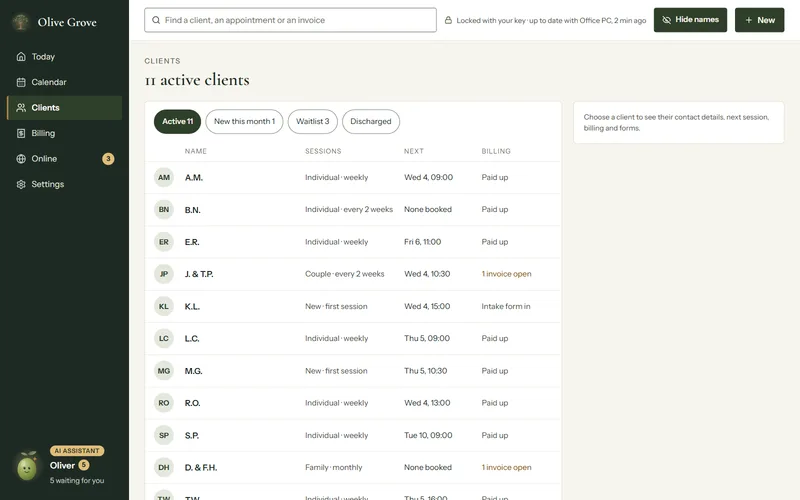This screenshot has width=800, height=500.
Task: Click the Online globe icon
Action: click(21, 159)
